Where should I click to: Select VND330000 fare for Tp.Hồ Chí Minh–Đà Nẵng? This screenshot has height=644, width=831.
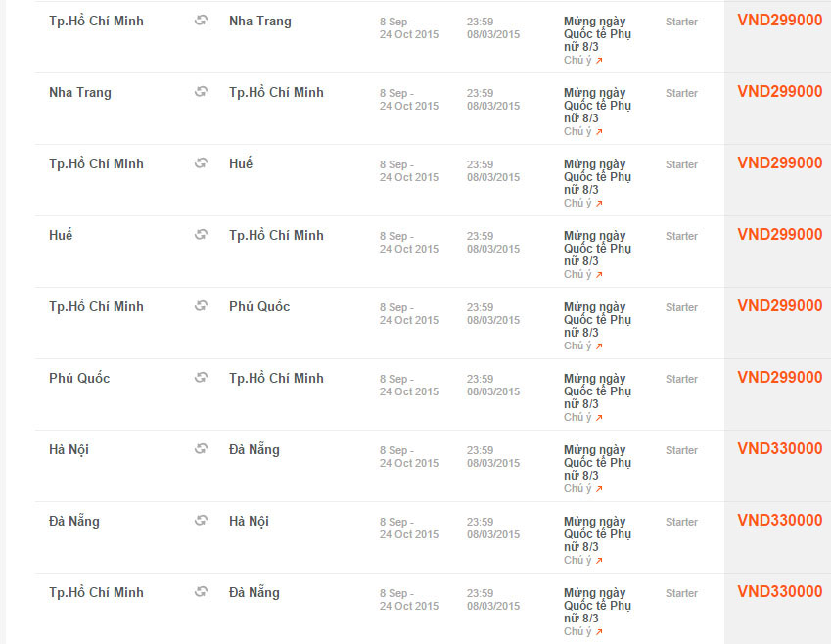pos(779,591)
